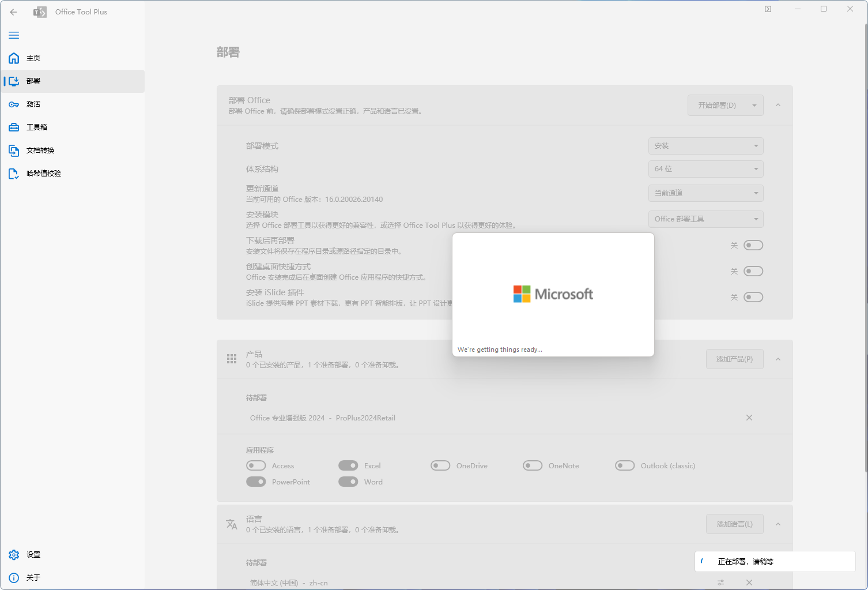This screenshot has width=868, height=590.
Task: Click the 语言 translate icon
Action: [232, 524]
